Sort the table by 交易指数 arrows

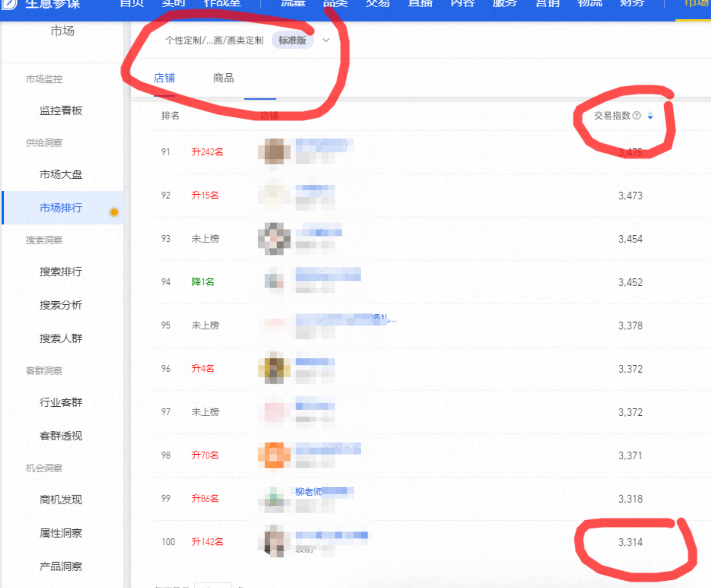point(651,116)
